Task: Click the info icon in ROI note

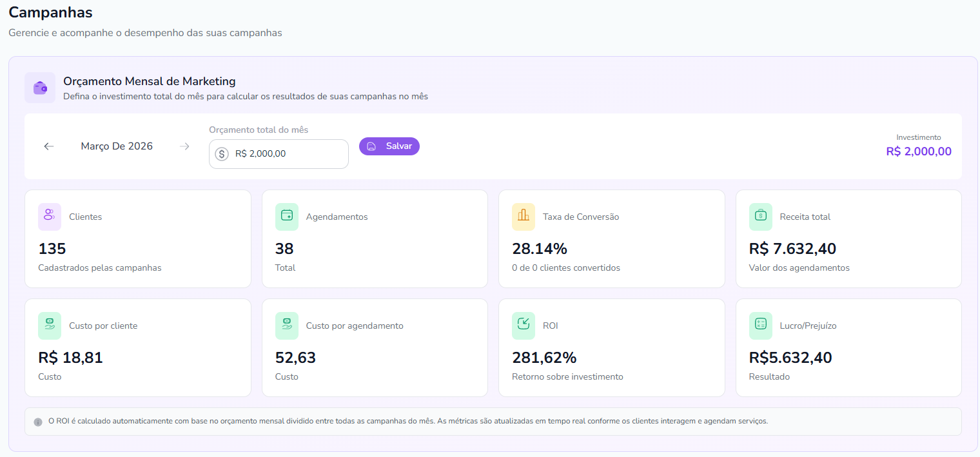Action: pos(38,422)
